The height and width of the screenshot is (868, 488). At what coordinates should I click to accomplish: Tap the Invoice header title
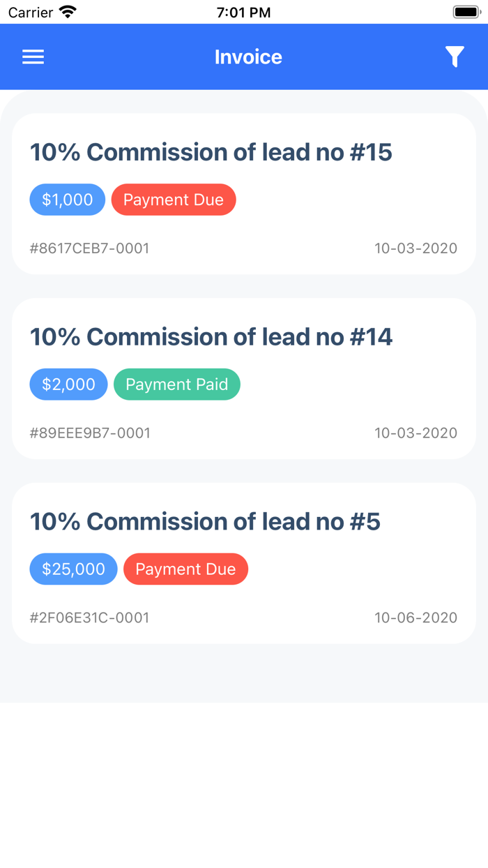pyautogui.click(x=248, y=57)
